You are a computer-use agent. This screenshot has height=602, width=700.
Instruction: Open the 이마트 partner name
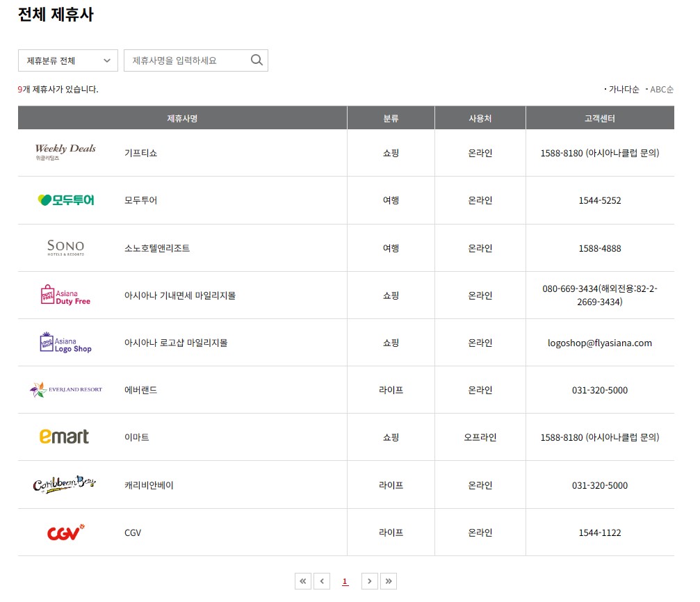click(137, 437)
